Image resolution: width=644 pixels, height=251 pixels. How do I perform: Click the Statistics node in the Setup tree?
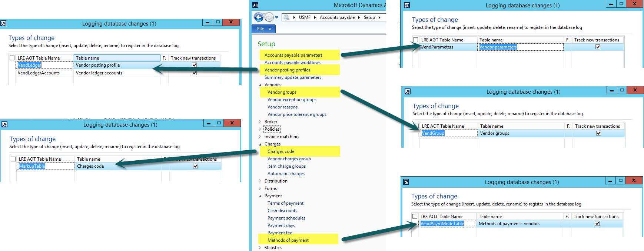pos(273,248)
